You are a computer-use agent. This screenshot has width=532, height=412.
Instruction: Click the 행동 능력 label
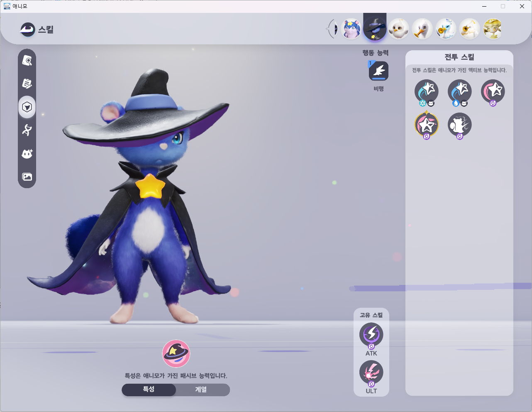tap(376, 53)
